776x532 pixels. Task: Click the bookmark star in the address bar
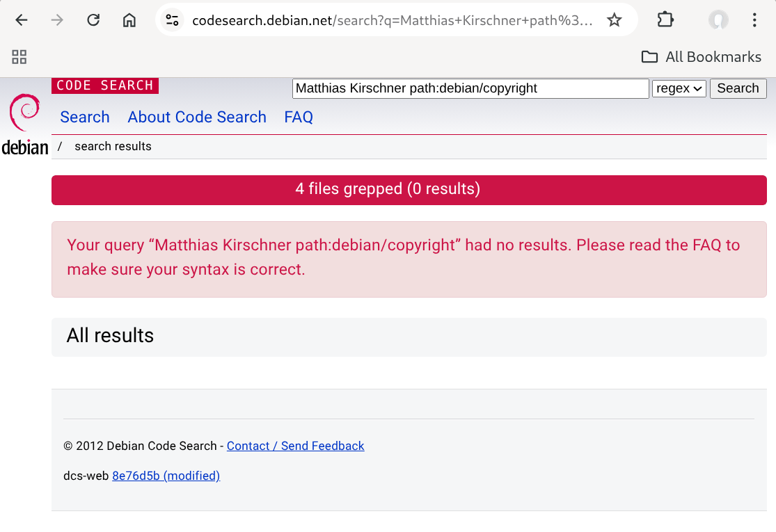(615, 20)
